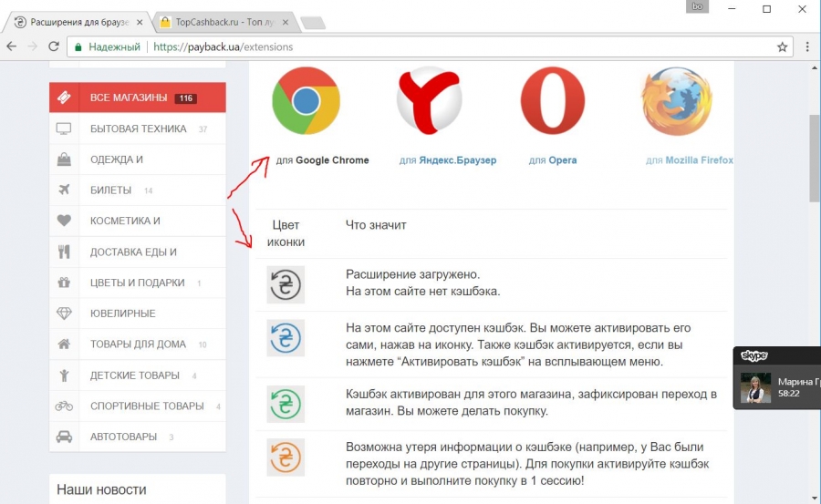
Task: Click the gray hryvnia extension icon
Action: 286,284
